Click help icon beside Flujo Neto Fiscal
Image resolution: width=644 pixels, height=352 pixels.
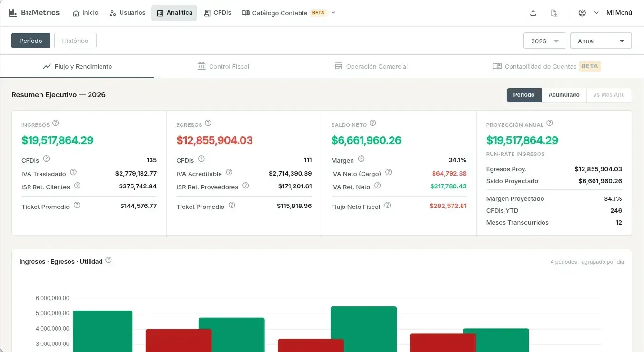388,205
